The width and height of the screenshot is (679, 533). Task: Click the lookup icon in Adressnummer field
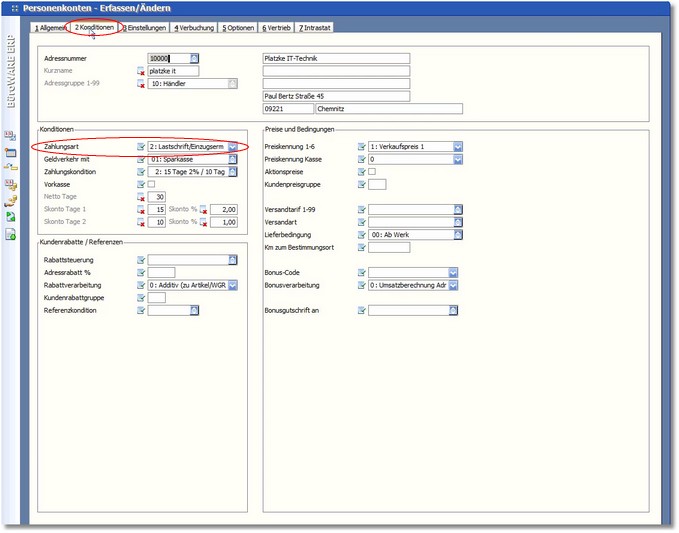(x=195, y=59)
